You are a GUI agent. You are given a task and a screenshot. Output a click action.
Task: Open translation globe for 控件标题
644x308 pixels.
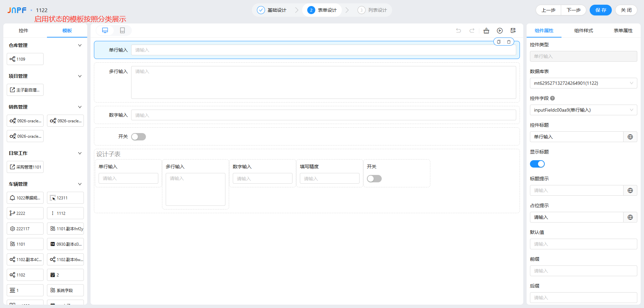click(630, 137)
